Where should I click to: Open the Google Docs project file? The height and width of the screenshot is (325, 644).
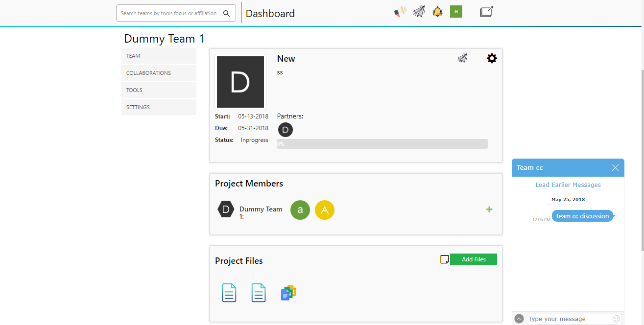(x=288, y=293)
